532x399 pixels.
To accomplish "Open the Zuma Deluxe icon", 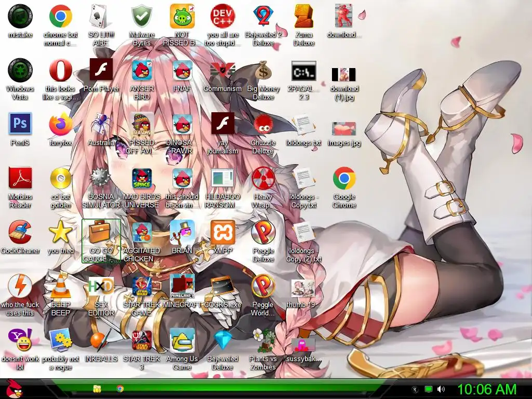I will (x=303, y=16).
